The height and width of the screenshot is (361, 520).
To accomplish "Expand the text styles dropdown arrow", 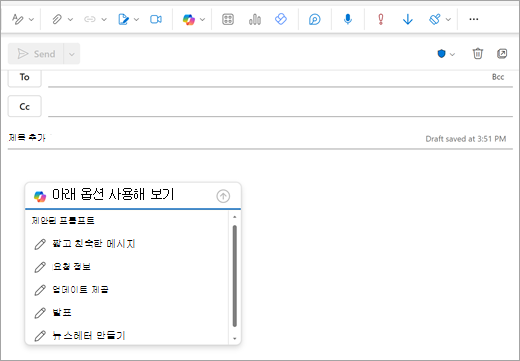I will click(x=31, y=20).
